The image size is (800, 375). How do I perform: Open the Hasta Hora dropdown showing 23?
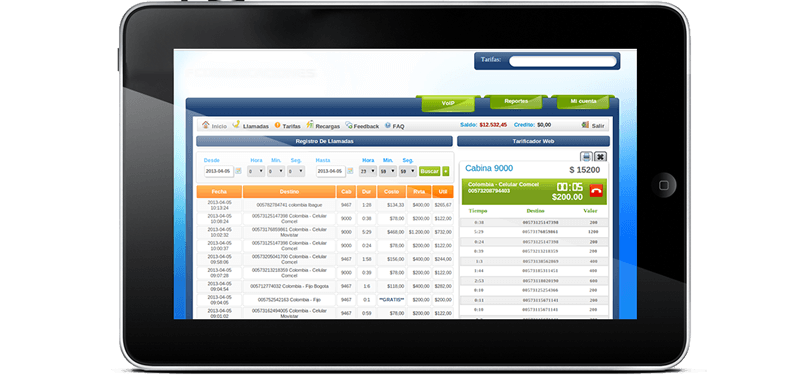coord(368,171)
